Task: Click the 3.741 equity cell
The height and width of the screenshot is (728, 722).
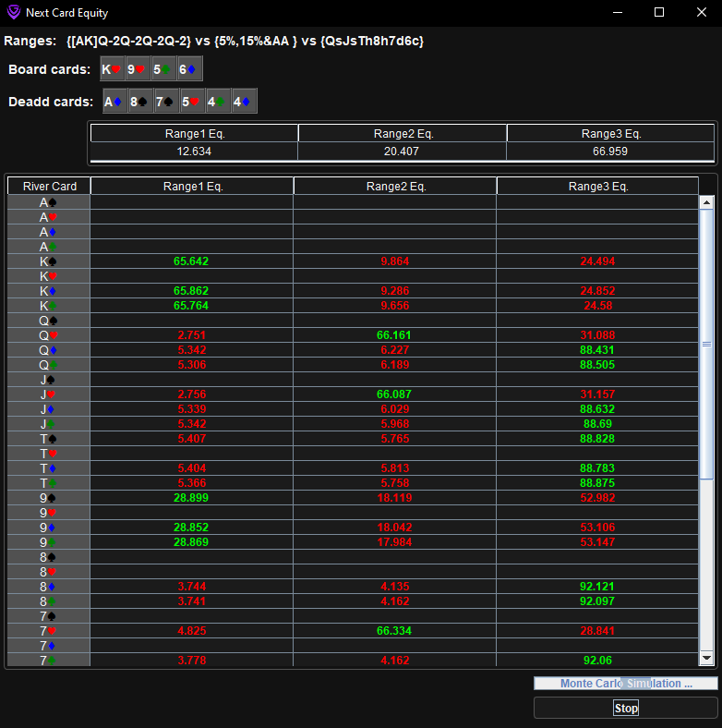Action: click(x=192, y=601)
